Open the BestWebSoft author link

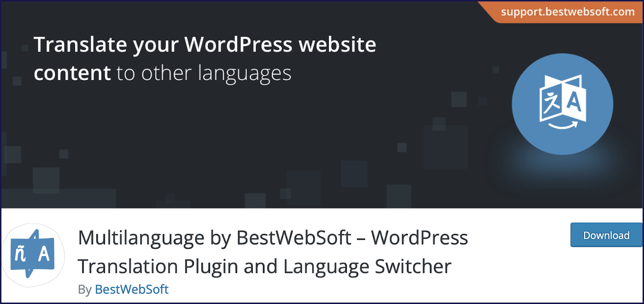click(132, 289)
